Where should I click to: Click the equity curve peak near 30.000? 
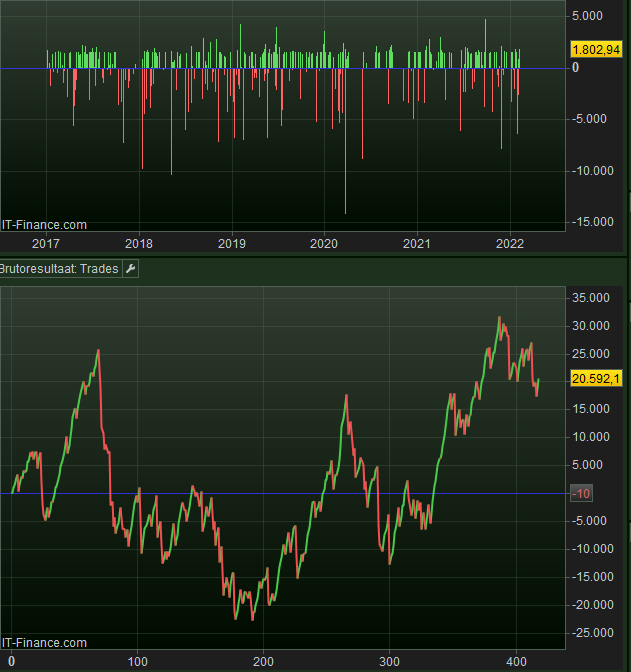[x=499, y=318]
